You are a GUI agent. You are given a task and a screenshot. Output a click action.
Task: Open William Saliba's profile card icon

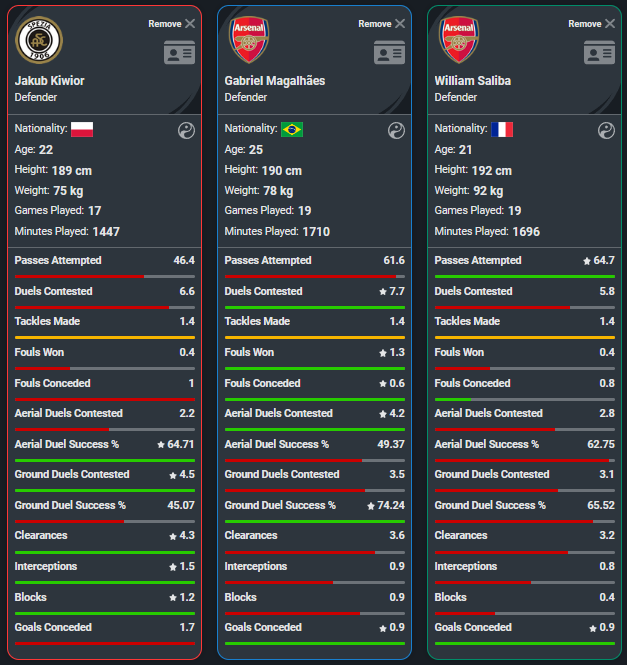pyautogui.click(x=599, y=52)
